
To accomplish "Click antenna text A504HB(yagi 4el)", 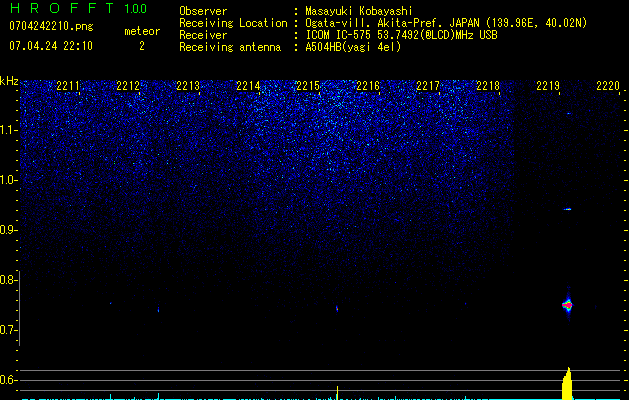I will coord(353,47).
